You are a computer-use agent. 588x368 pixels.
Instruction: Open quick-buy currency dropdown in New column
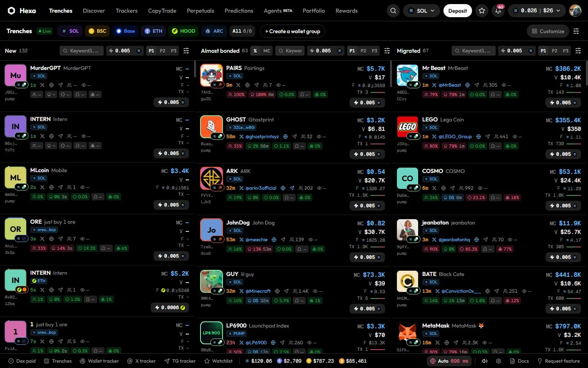[x=139, y=51]
